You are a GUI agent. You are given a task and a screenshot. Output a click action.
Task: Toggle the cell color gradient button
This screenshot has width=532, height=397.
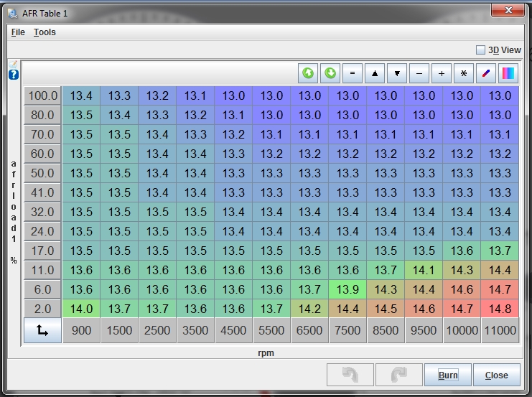click(x=508, y=73)
